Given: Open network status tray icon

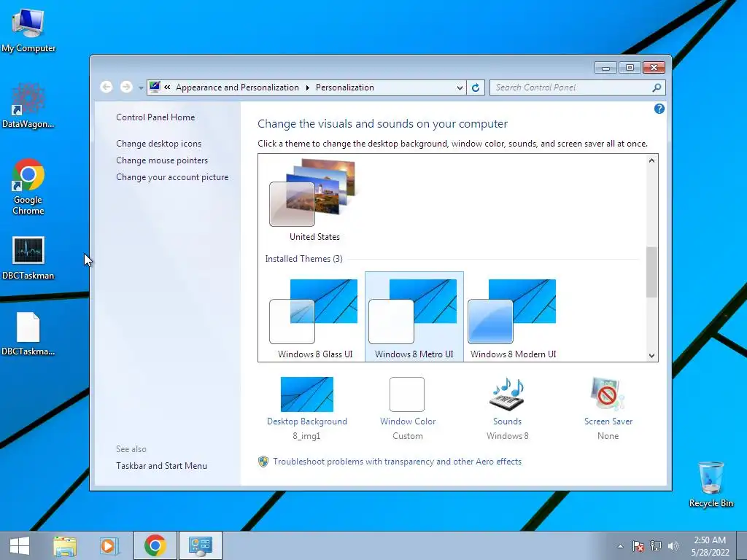Looking at the screenshot, I should [x=656, y=546].
